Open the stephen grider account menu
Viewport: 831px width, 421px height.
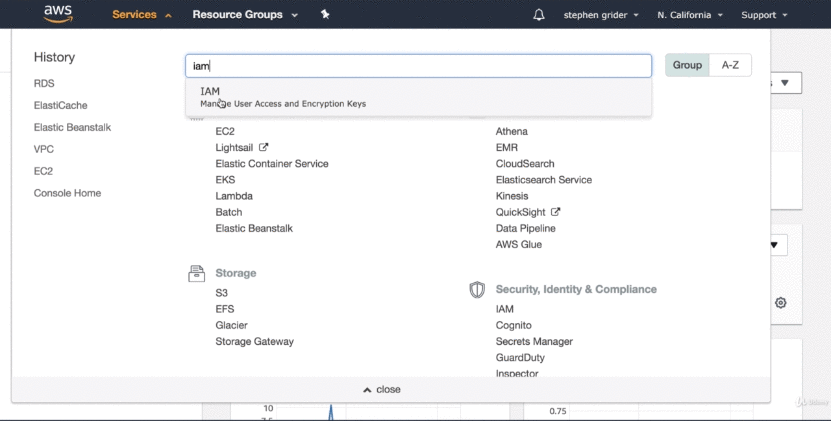[600, 15]
